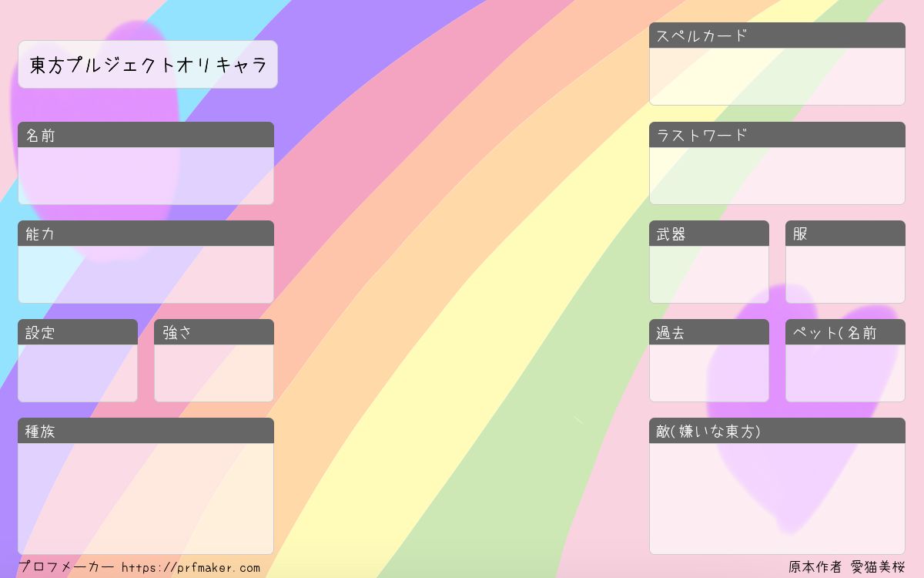Viewport: 924px width, 578px height.
Task: Click the 原本作者 愛猫美桜 credit text
Action: pos(847,567)
